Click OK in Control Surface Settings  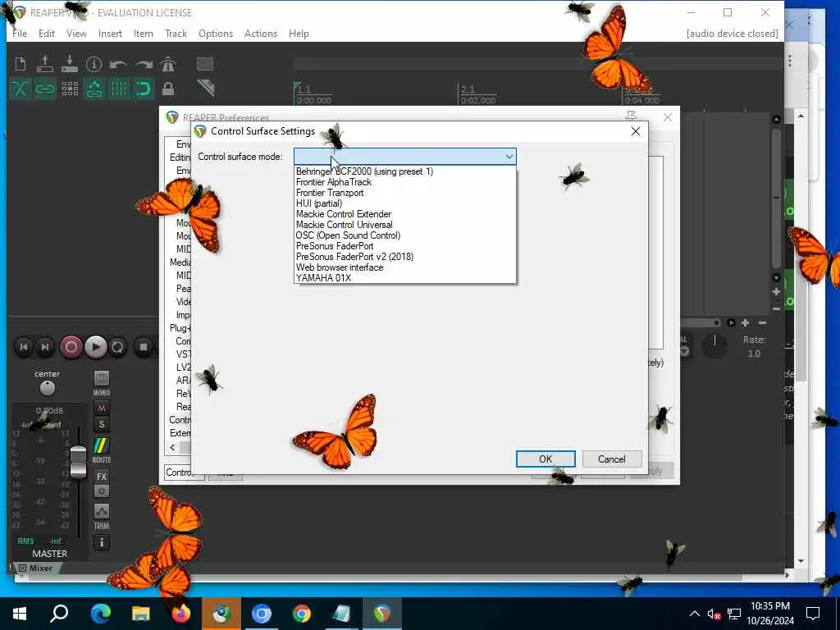(546, 459)
